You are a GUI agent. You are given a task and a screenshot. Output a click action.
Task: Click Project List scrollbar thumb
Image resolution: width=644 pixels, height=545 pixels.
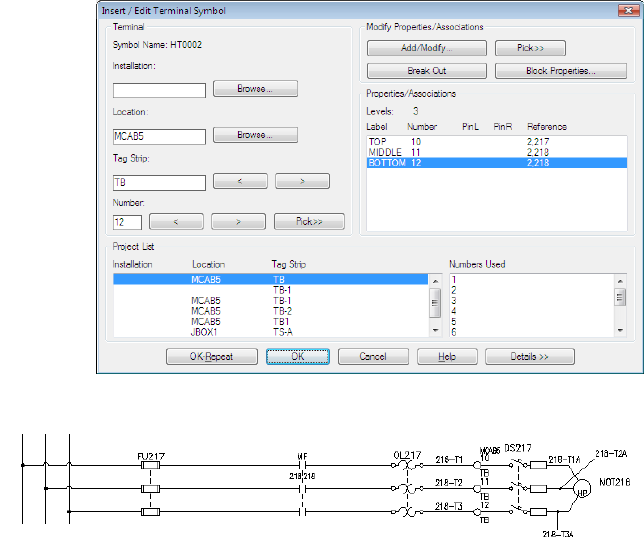click(x=435, y=303)
